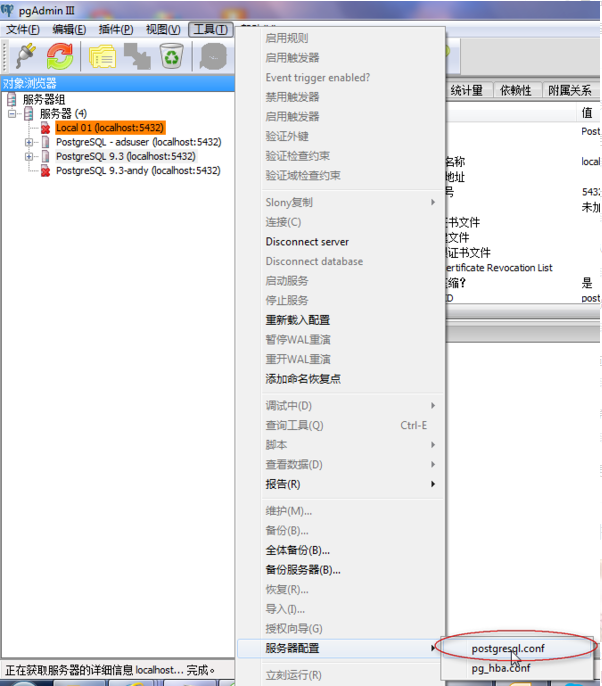Viewport: 602px width, 686px height.
Task: Click the PostgreSQL 9.3 server icon
Action: point(46,156)
